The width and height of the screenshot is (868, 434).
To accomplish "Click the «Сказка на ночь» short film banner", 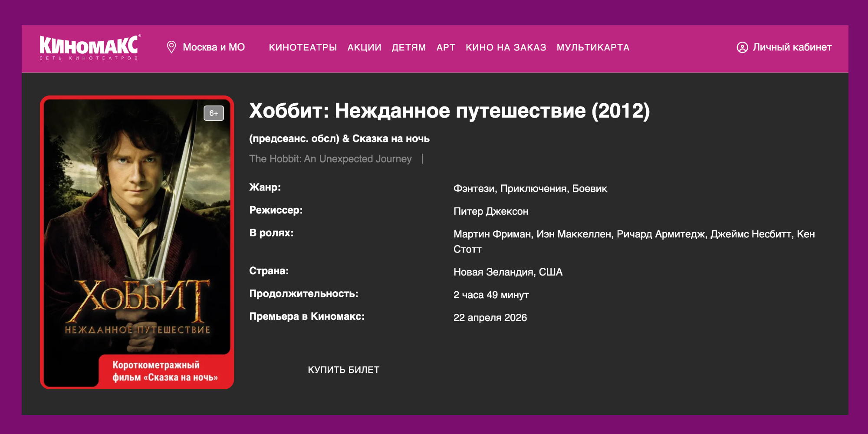I will coord(165,372).
